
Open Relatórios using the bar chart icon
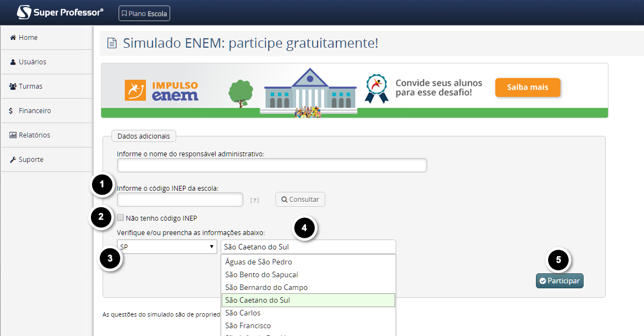pyautogui.click(x=12, y=135)
